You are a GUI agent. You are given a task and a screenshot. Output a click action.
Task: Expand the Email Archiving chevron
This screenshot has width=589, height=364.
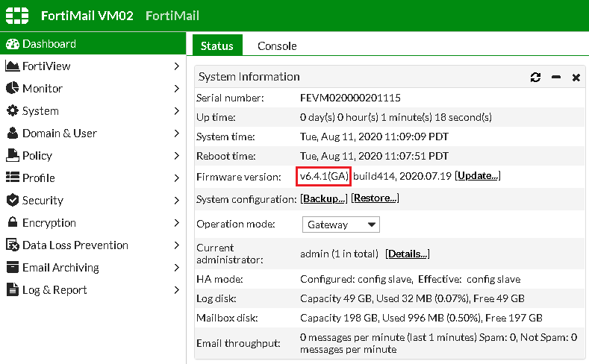tap(176, 268)
